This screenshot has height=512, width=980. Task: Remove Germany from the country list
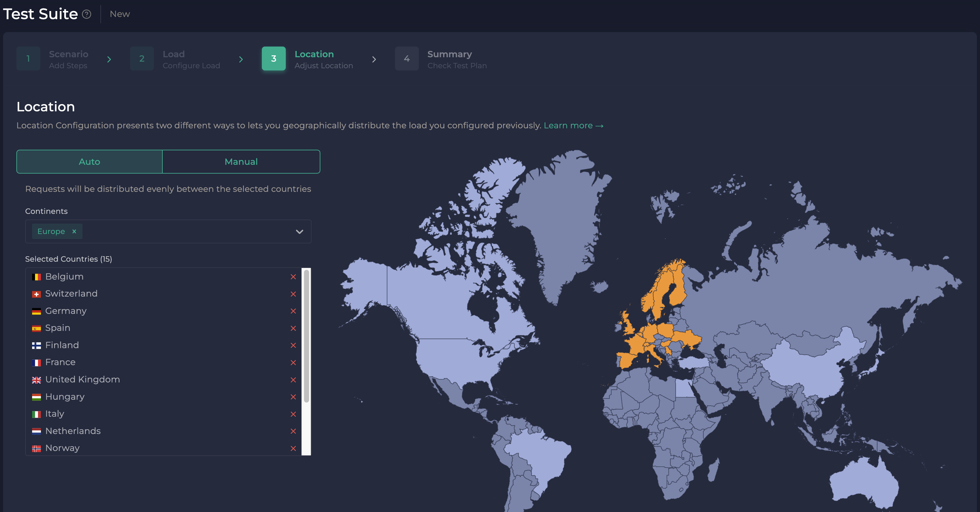pos(293,311)
